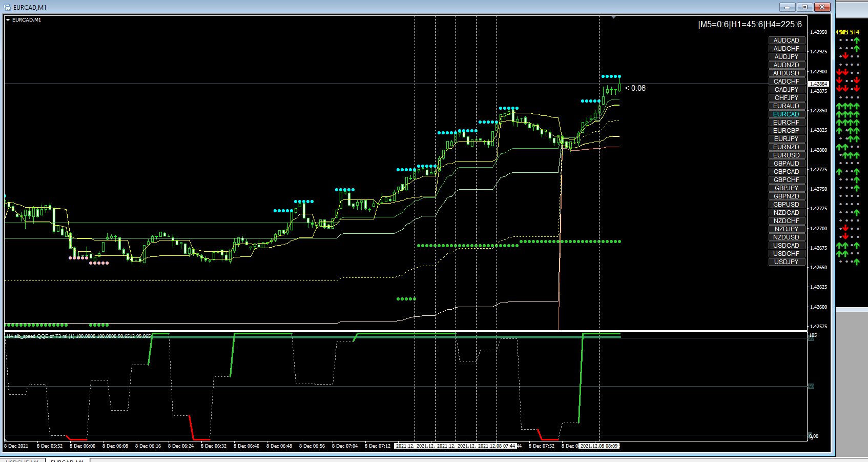This screenshot has width=868, height=462.
Task: Click the current price label 1.42884
Action: coord(818,84)
